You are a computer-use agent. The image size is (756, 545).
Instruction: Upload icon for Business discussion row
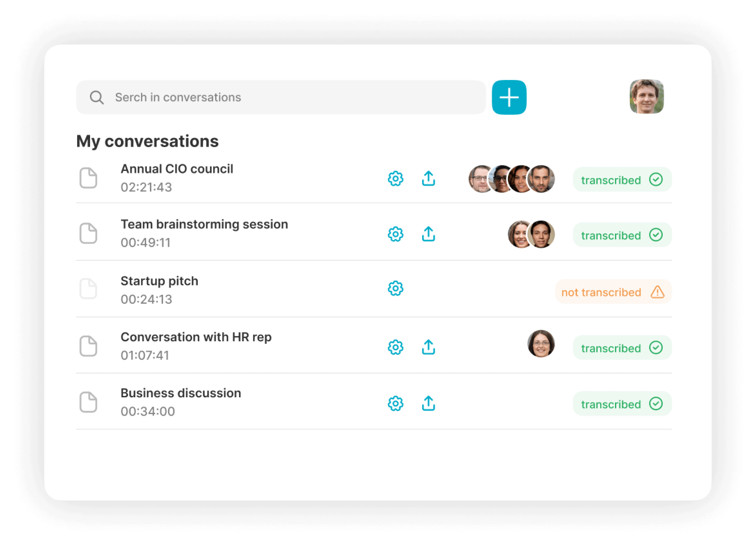tap(428, 404)
